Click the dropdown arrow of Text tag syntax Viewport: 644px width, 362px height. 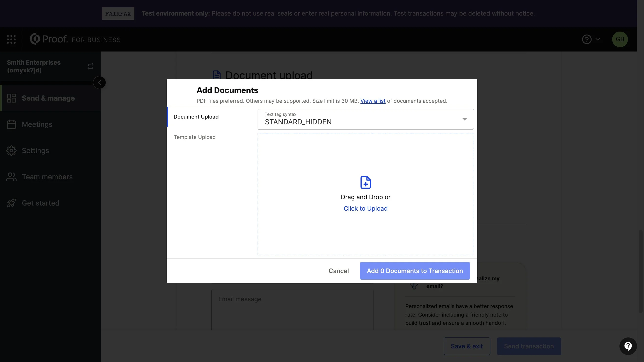pos(464,119)
